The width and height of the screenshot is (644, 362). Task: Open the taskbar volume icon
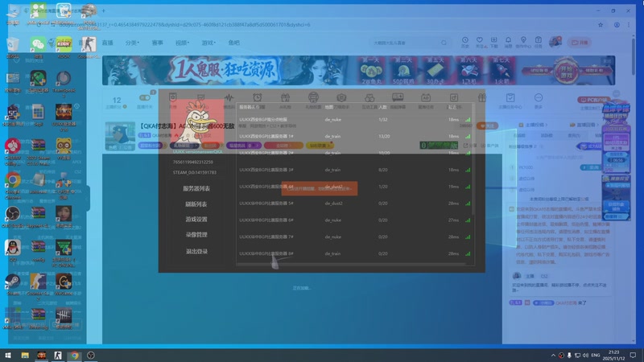(x=585, y=356)
